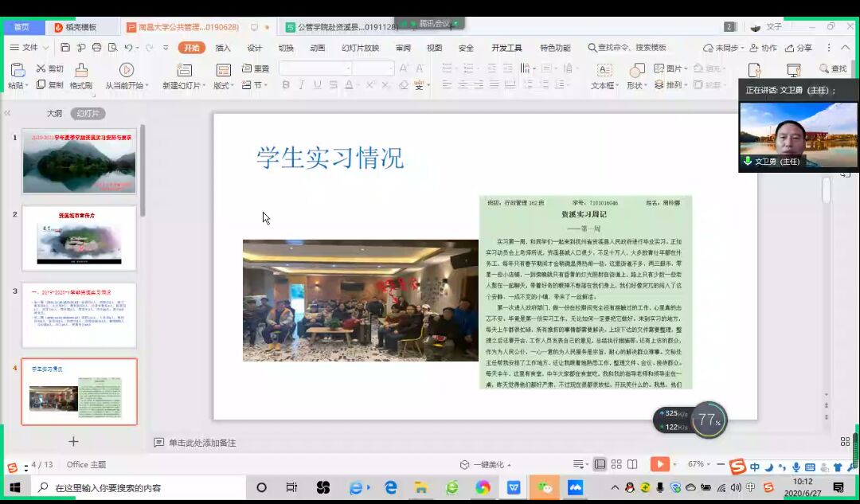Add a new slide with plus icon

click(73, 441)
